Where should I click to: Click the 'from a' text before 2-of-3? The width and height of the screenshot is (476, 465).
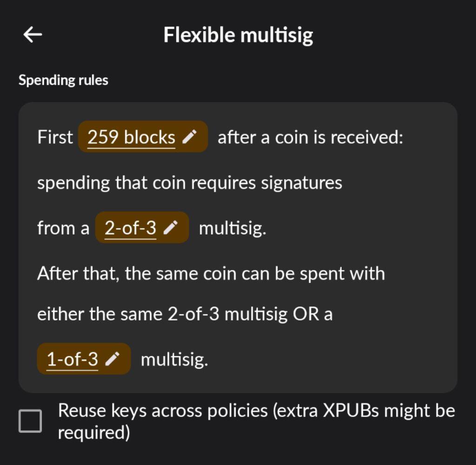point(63,228)
